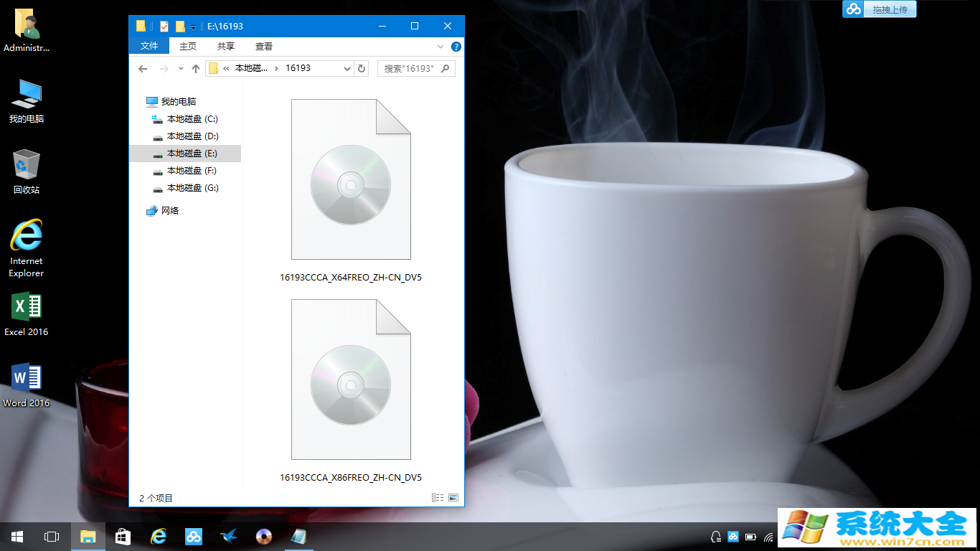
Task: Click the Help question mark icon
Action: [x=456, y=47]
